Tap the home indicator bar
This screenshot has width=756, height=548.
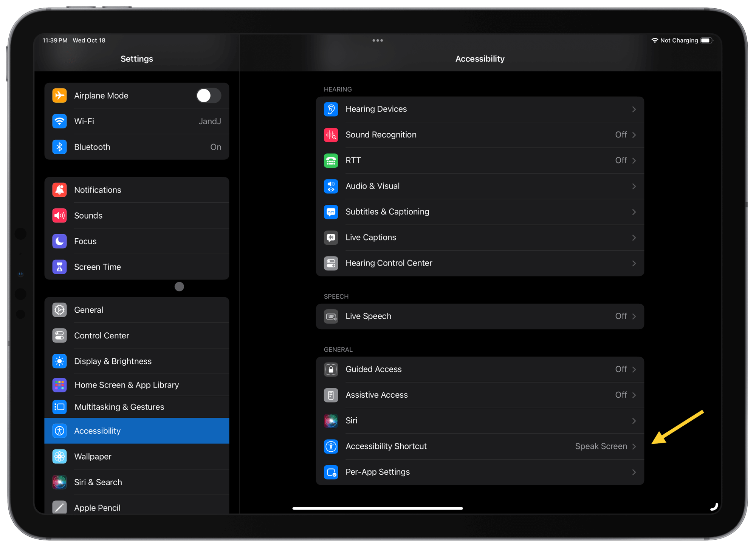click(x=377, y=508)
